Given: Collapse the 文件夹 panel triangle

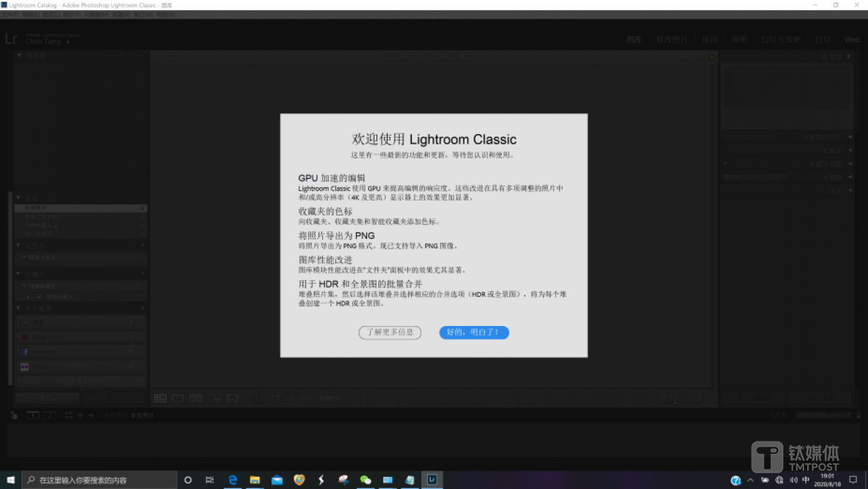Looking at the screenshot, I should click(x=18, y=246).
